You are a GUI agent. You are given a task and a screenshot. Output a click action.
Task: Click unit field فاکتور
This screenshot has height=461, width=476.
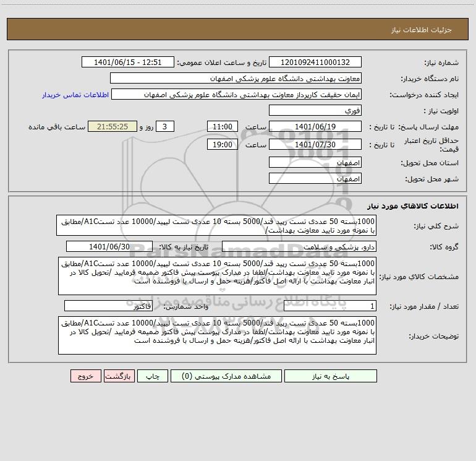pos(108,306)
